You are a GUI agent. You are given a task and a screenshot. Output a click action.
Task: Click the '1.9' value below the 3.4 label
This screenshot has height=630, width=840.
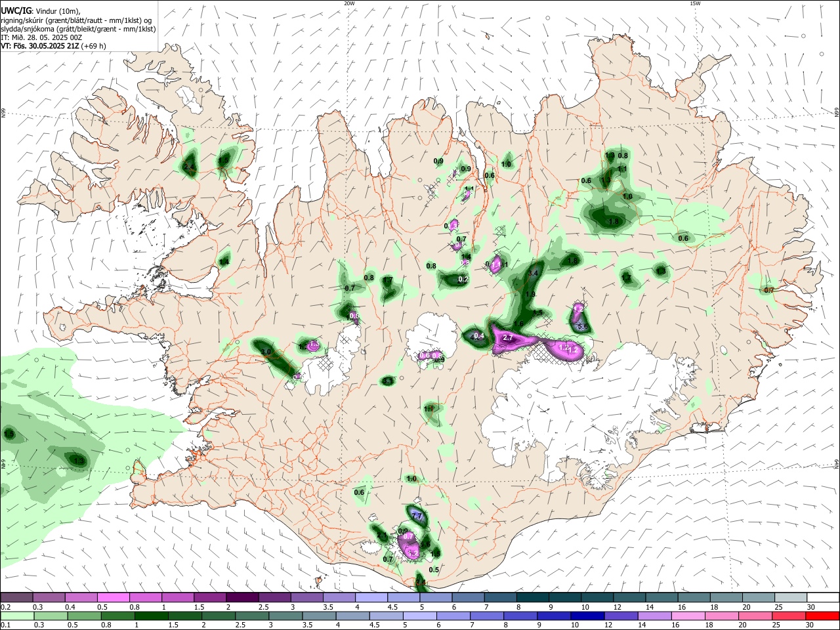[530, 294]
